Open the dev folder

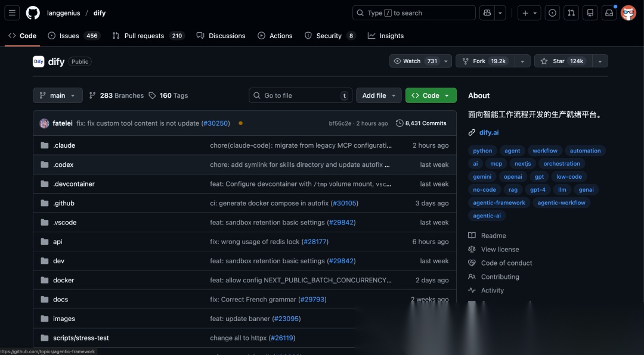tap(58, 261)
